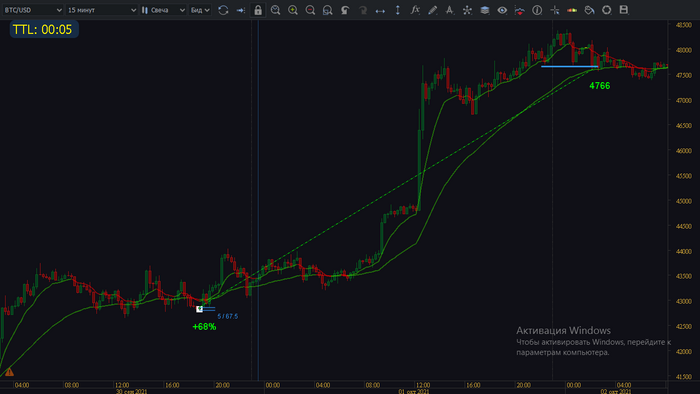Screen dimensions: 700x394
Task: Toggle the eye visibility icon
Action: click(x=502, y=10)
